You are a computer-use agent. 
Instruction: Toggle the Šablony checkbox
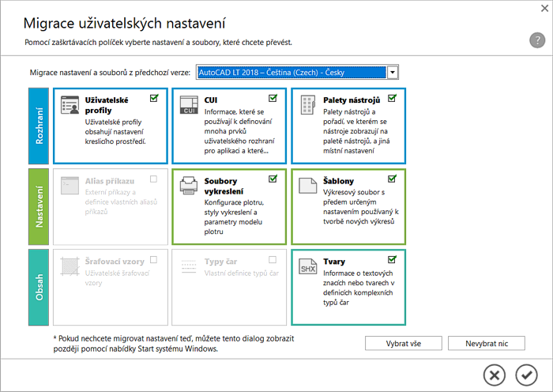point(392,179)
